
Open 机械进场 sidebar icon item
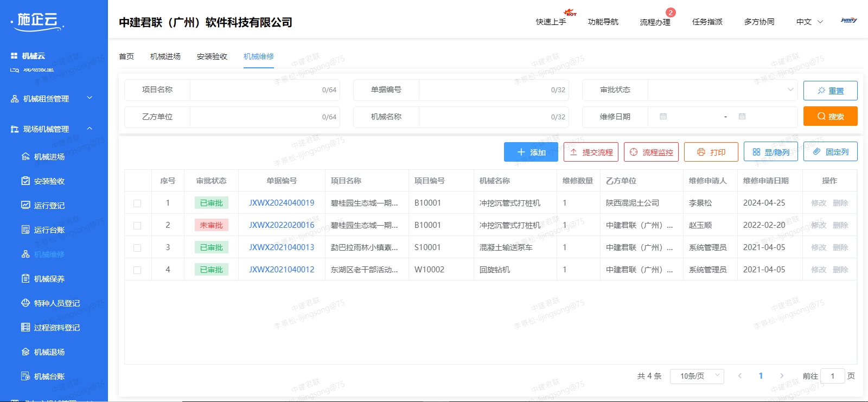(x=25, y=157)
